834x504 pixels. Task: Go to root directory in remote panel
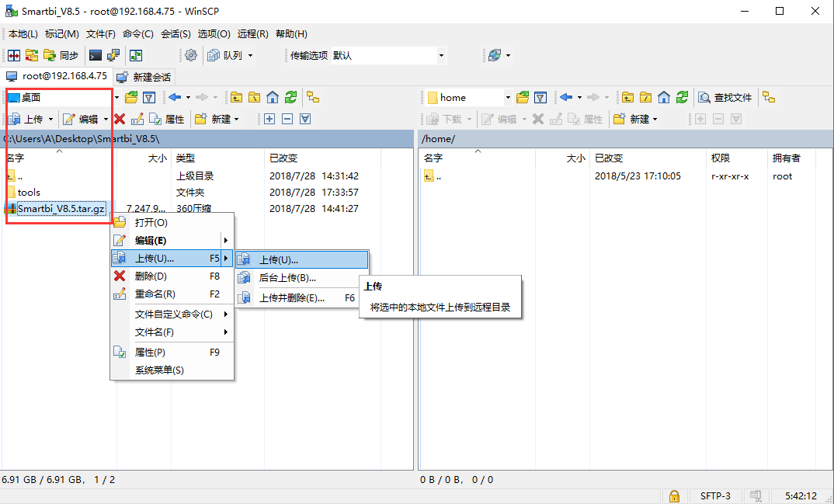tap(646, 97)
